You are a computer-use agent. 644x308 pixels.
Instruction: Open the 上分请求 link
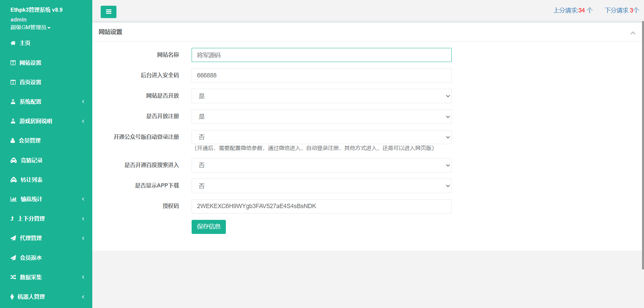(x=573, y=10)
